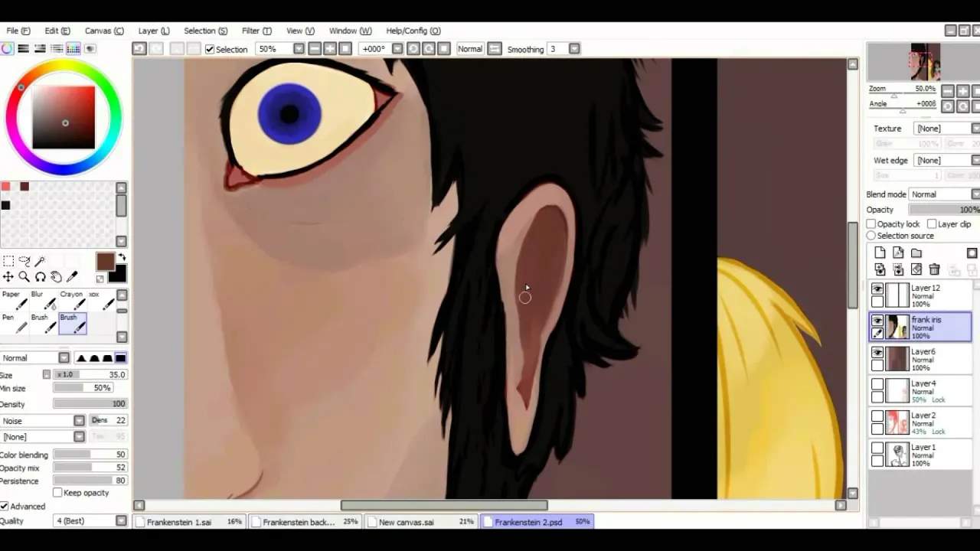Delete the layer with trash icon

[934, 269]
